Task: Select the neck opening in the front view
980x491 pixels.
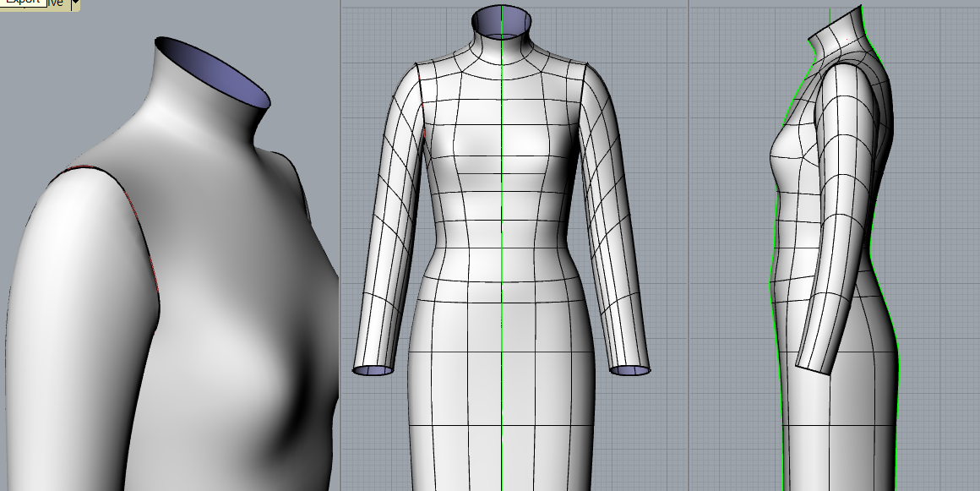Action: pyautogui.click(x=502, y=18)
